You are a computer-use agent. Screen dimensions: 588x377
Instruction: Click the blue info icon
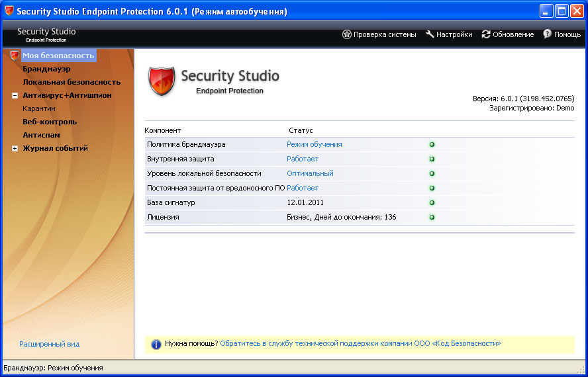156,344
